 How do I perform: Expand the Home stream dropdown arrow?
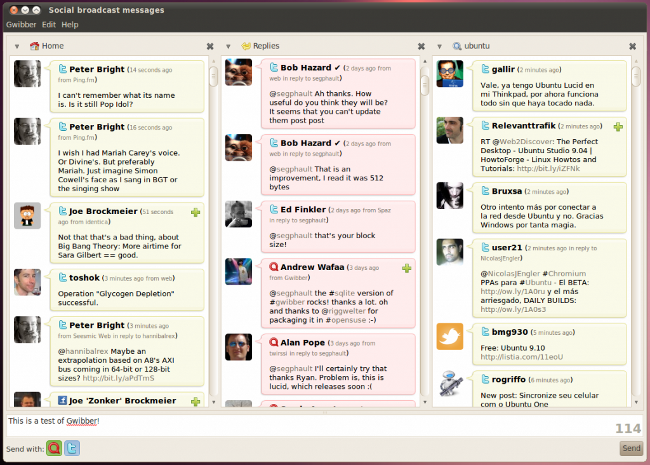[17, 46]
